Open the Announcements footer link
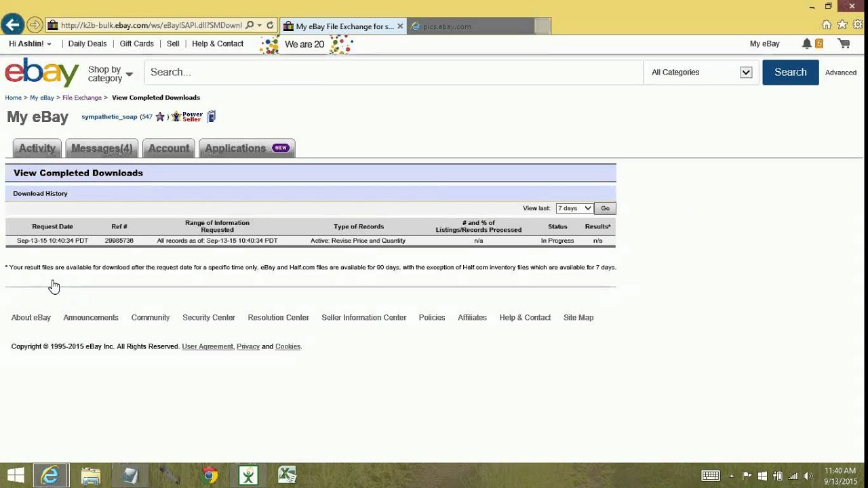The height and width of the screenshot is (488, 868). 91,317
